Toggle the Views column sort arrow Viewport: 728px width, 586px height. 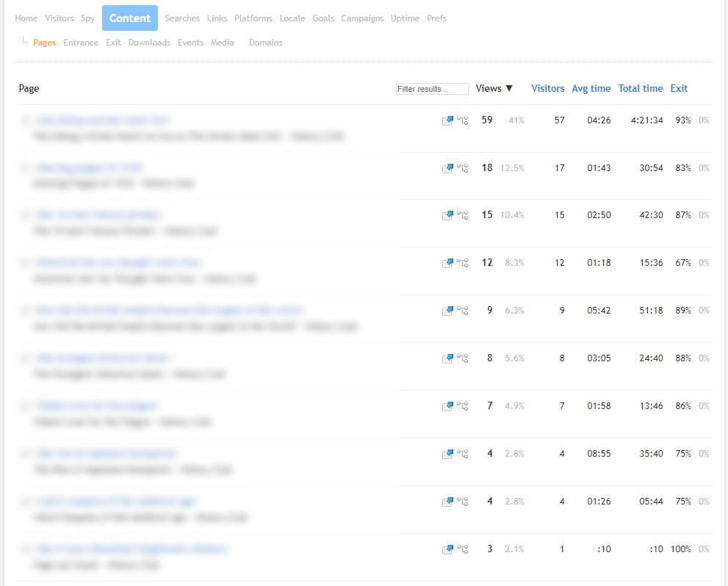(x=508, y=89)
